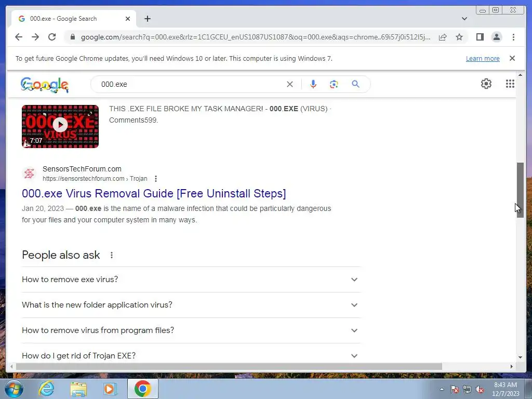Viewport: 532px width, 399px height.
Task: Click the horizontal scrollbar thumb
Action: (x=229, y=366)
